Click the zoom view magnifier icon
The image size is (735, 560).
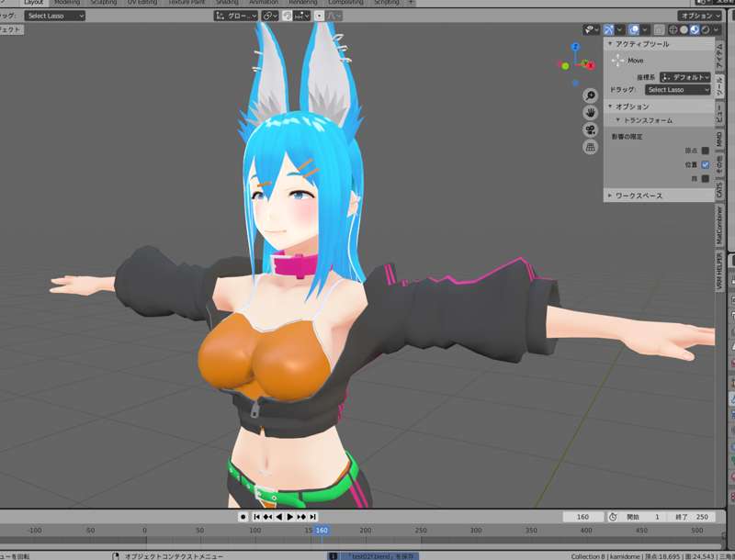pos(590,95)
